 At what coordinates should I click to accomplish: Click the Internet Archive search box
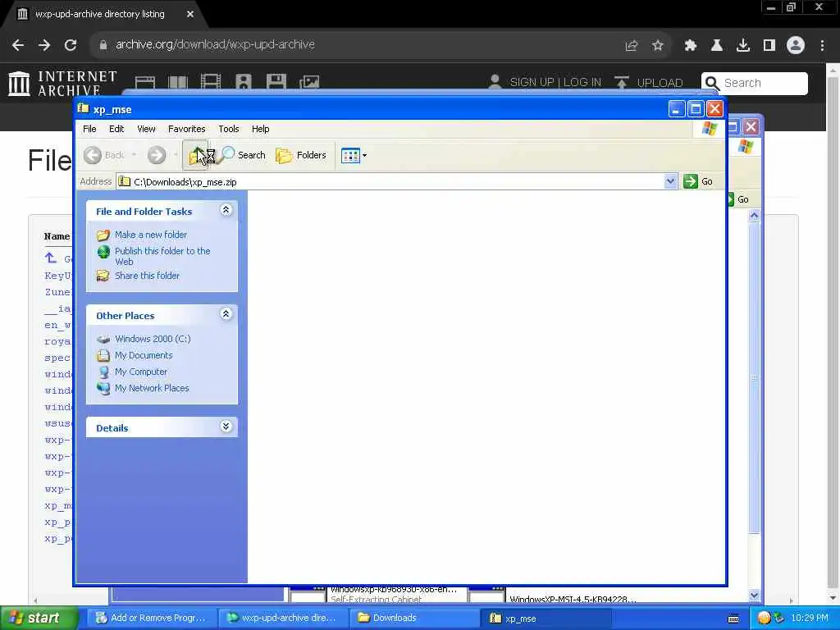click(x=755, y=83)
